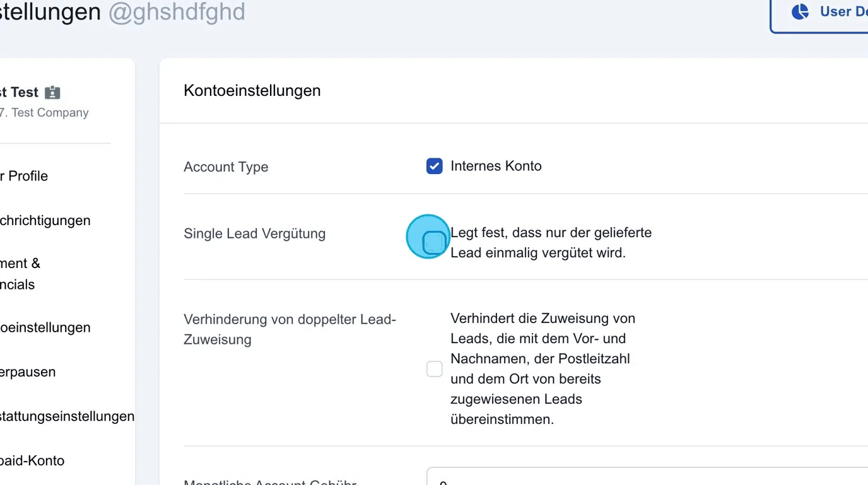This screenshot has width=868, height=485.
Task: Click the pie chart icon in the User button
Action: 800,11
